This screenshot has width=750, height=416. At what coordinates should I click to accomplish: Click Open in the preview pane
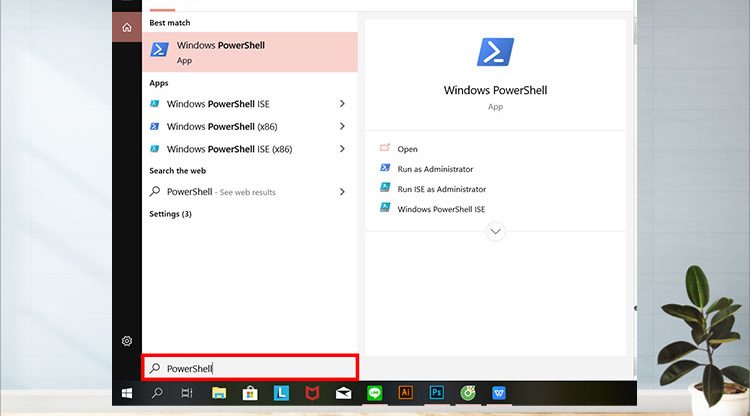tap(408, 149)
